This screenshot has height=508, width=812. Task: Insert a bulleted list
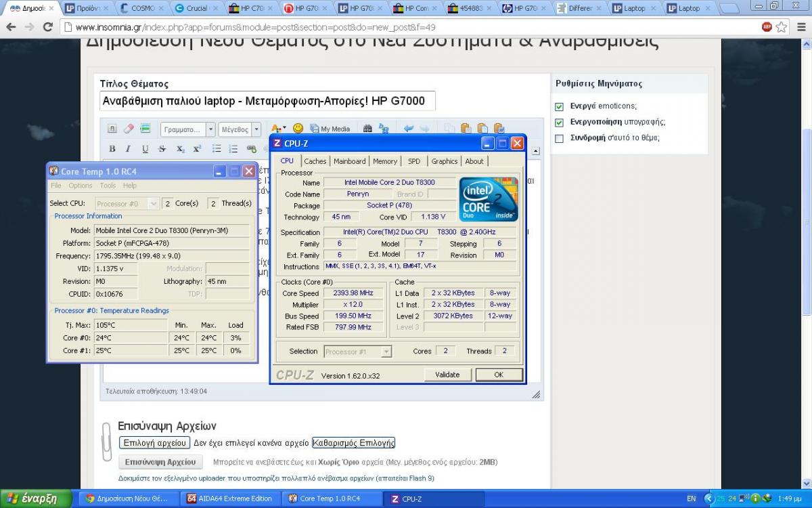coord(217,149)
